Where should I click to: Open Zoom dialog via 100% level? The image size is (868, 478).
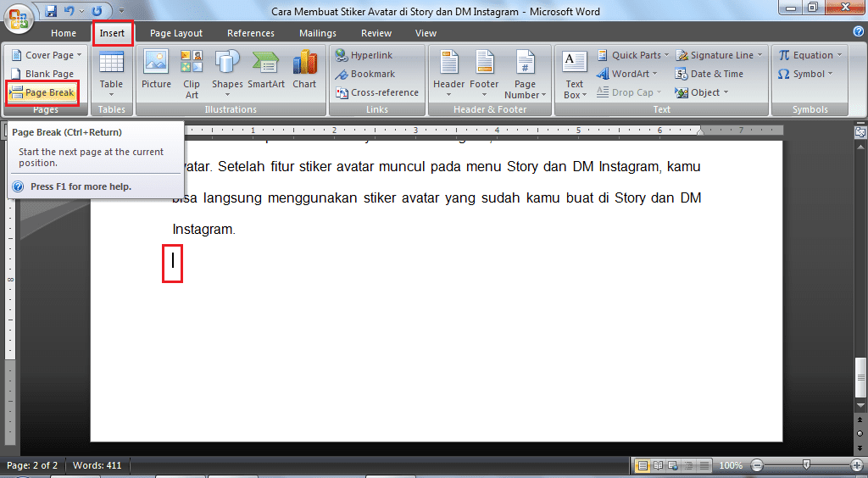[x=731, y=465]
